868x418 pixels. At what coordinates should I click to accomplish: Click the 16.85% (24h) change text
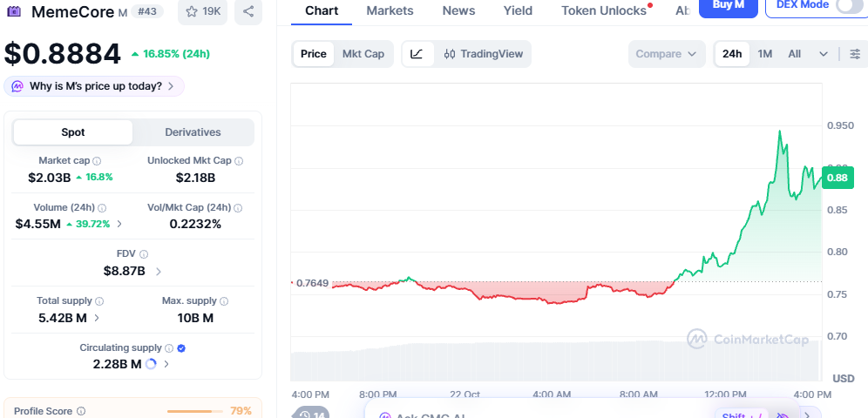click(x=177, y=54)
